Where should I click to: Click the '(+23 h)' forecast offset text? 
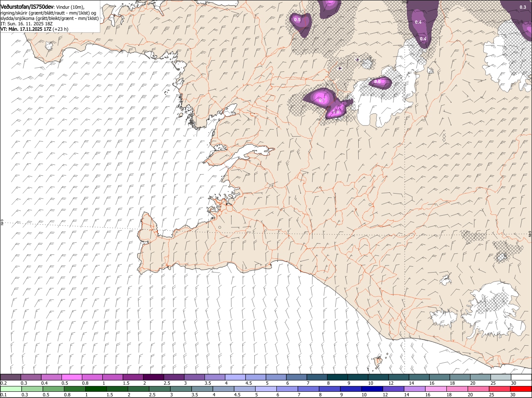(x=61, y=29)
